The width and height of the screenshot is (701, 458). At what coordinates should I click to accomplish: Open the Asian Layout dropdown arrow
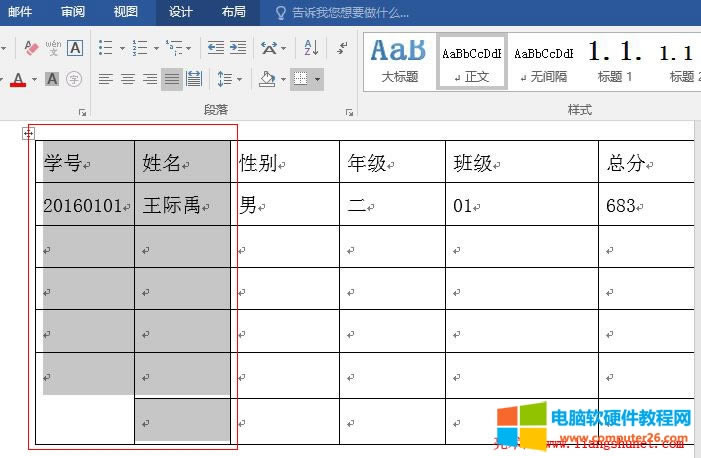pos(283,48)
